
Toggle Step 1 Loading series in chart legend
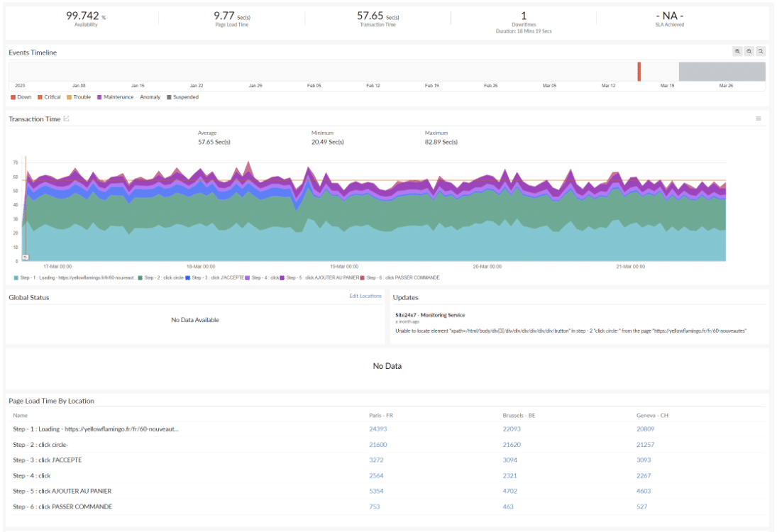(75, 278)
